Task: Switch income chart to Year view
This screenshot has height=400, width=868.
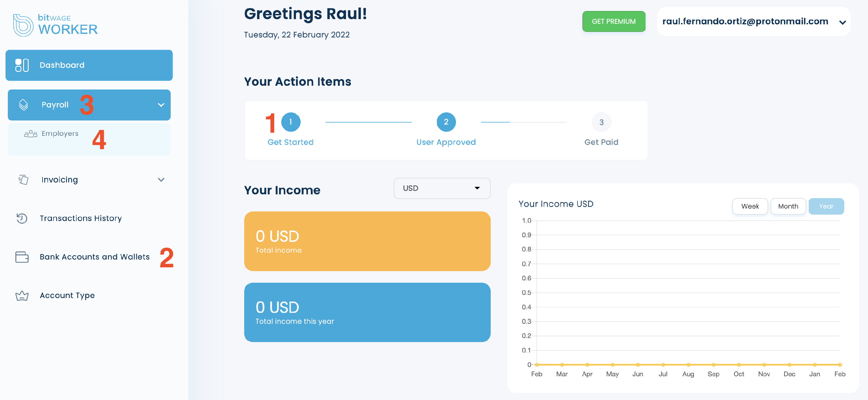Action: click(826, 207)
